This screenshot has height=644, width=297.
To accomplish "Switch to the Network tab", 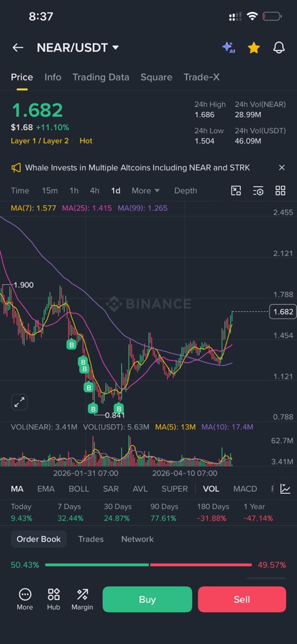I will 138,539.
